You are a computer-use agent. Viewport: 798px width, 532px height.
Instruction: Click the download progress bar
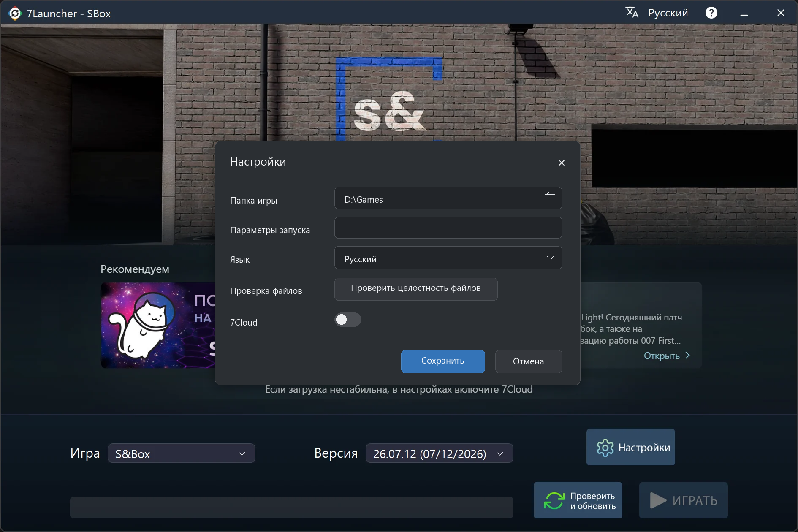291,507
